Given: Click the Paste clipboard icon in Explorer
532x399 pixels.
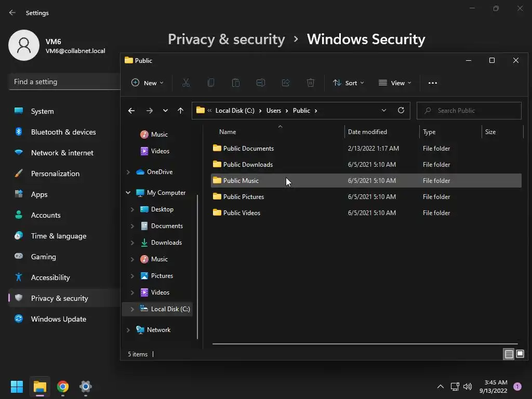Looking at the screenshot, I should (236, 83).
